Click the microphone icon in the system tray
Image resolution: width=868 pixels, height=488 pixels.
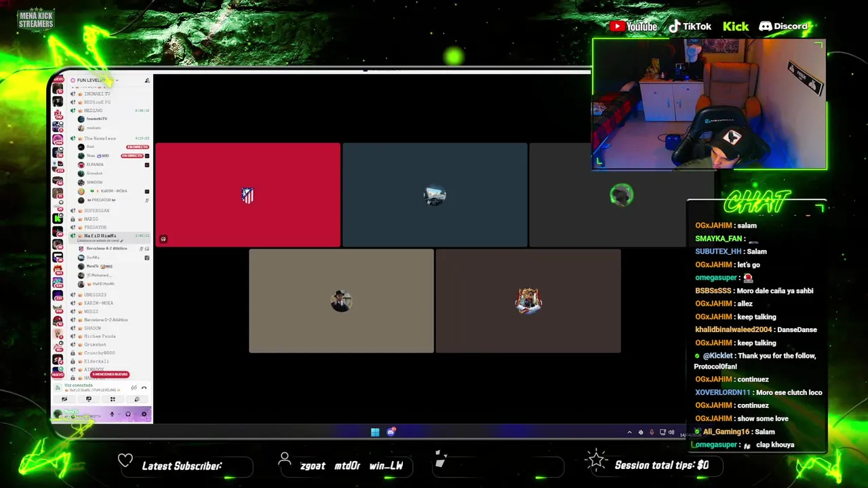coord(652,432)
